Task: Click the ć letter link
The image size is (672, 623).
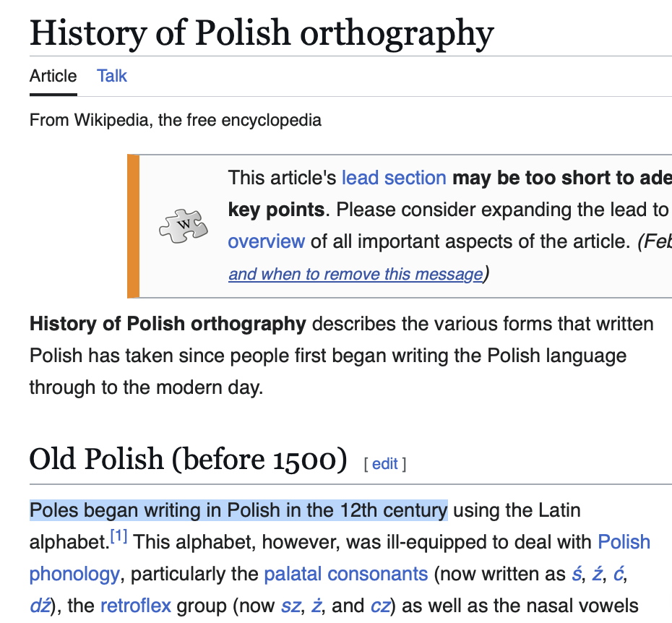Action: click(618, 574)
